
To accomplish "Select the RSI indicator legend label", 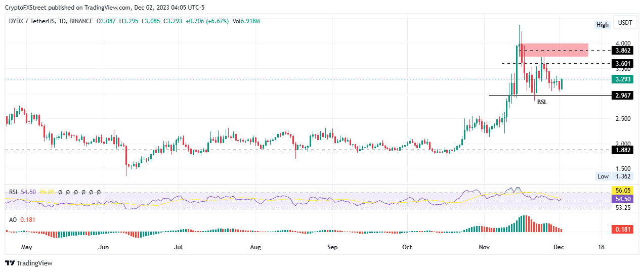I will [x=13, y=192].
